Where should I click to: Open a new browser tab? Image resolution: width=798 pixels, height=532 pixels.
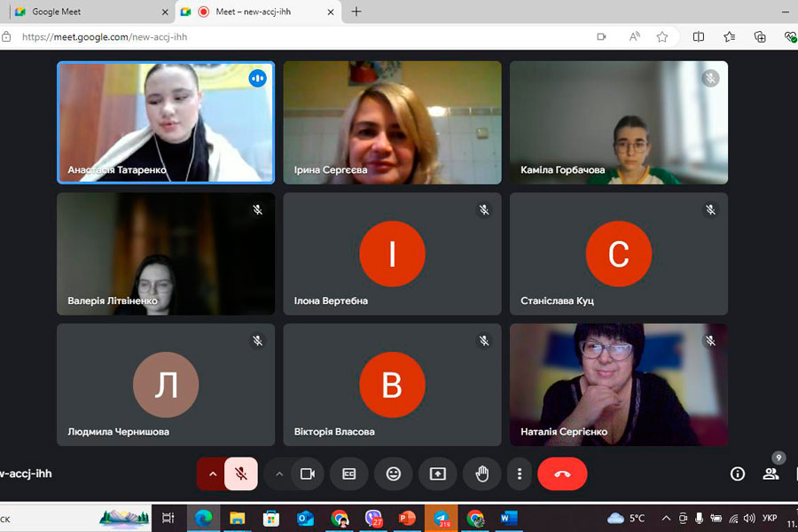(x=356, y=12)
